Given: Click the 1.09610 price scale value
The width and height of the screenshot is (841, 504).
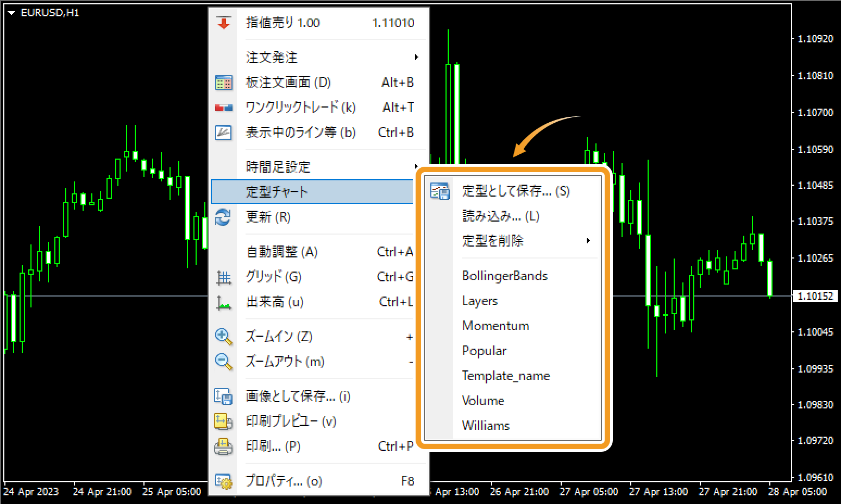Looking at the screenshot, I should 815,477.
